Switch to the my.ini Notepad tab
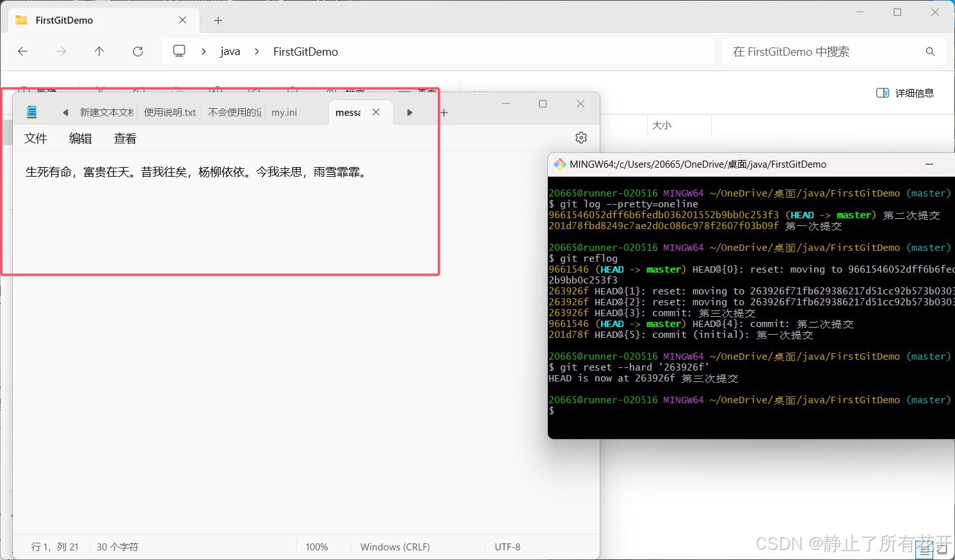The image size is (955, 560). [x=284, y=112]
